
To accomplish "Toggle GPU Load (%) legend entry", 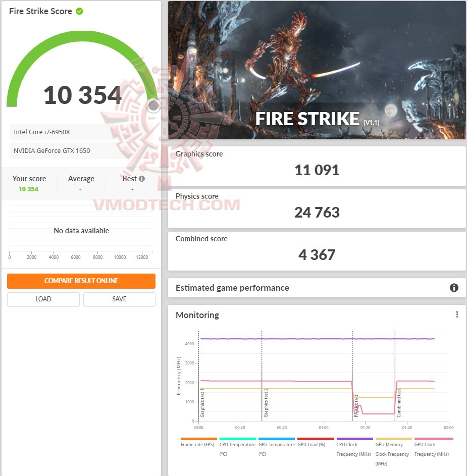I will (x=316, y=442).
